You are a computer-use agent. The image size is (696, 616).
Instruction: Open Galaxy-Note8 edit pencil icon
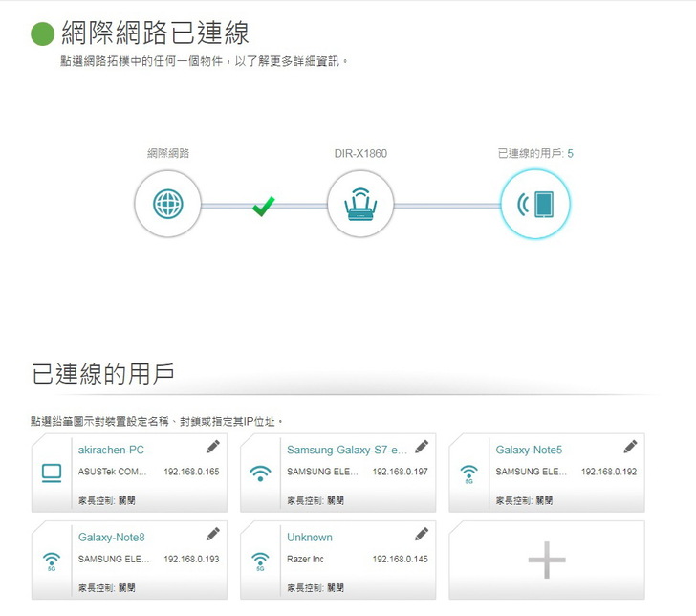click(212, 534)
